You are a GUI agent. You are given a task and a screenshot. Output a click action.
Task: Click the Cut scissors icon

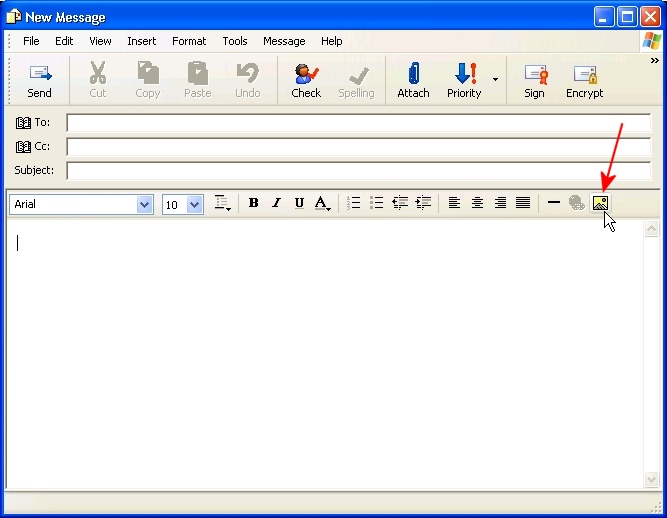[x=97, y=73]
